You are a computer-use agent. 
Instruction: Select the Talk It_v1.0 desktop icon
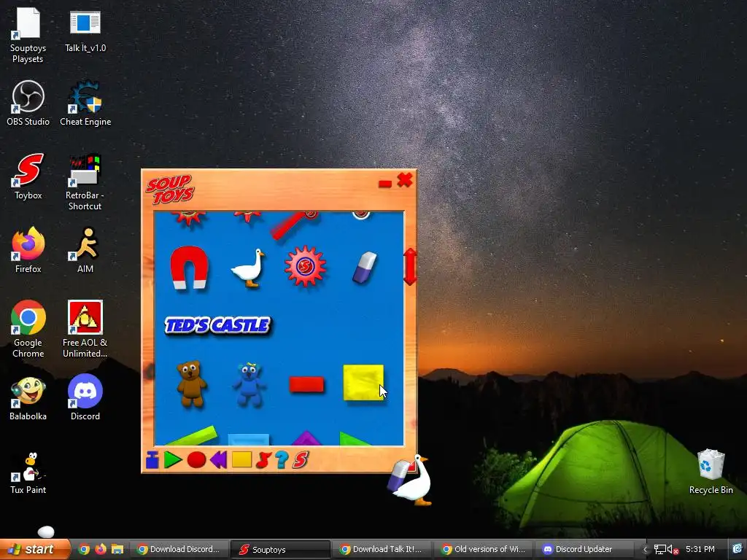[85, 31]
